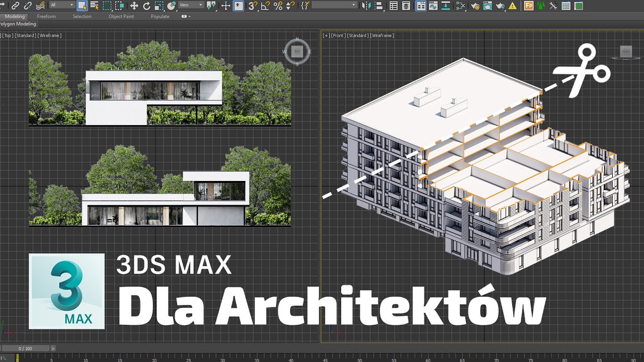Open Front viewport [+] general menu
The width and height of the screenshot is (644, 362).
pyautogui.click(x=326, y=36)
